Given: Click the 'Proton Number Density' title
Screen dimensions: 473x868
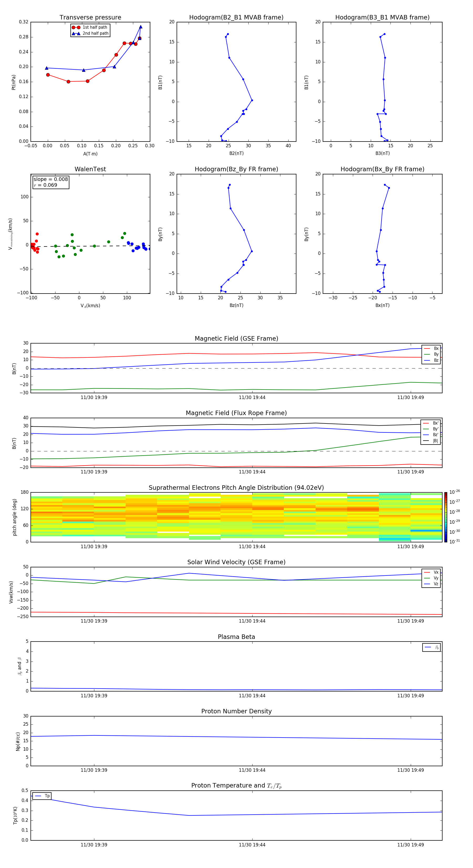Looking at the screenshot, I should (x=236, y=711).
